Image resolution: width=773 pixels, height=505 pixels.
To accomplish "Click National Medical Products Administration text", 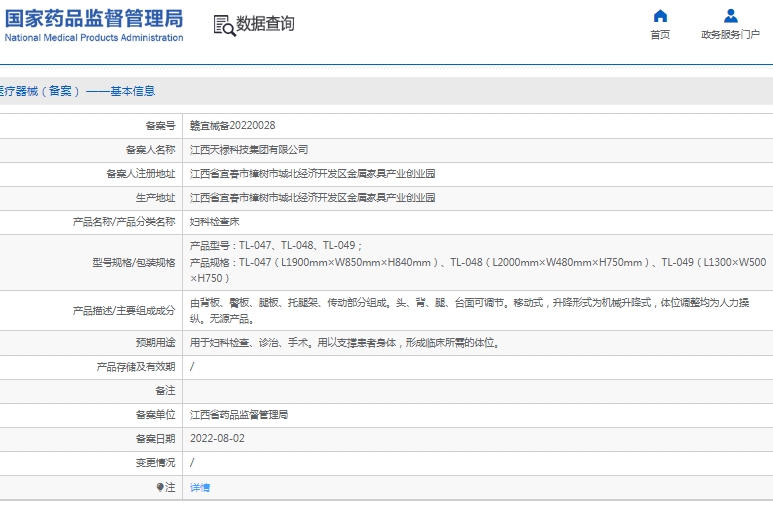I will pyautogui.click(x=94, y=38).
